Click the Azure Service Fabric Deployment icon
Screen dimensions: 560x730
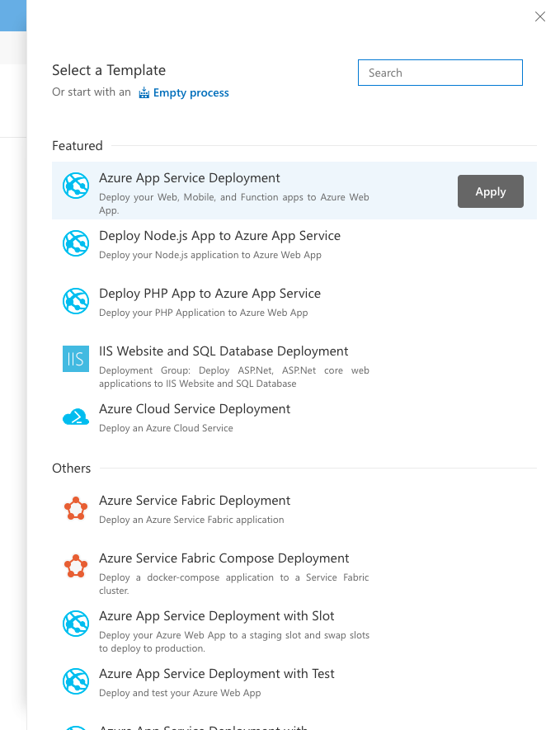(76, 508)
